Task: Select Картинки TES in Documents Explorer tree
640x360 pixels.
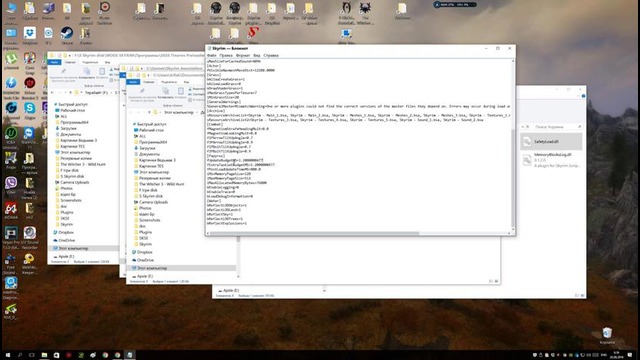Action: [151, 166]
